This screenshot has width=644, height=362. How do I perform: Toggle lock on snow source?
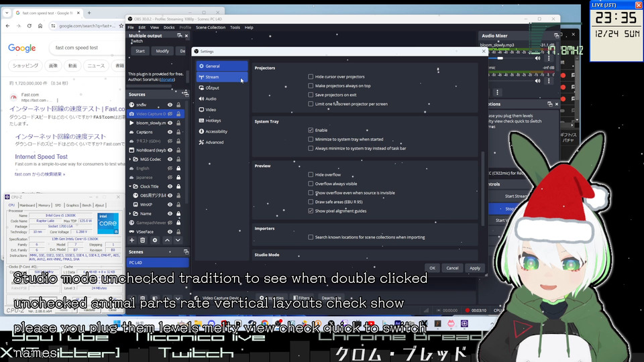[178, 105]
